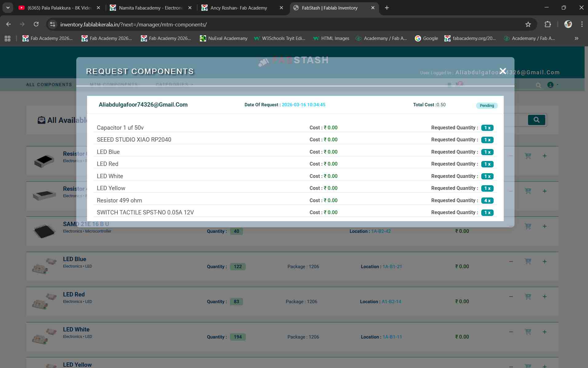
Task: Close the FabStash Fablab Inventory tab
Action: point(373,8)
